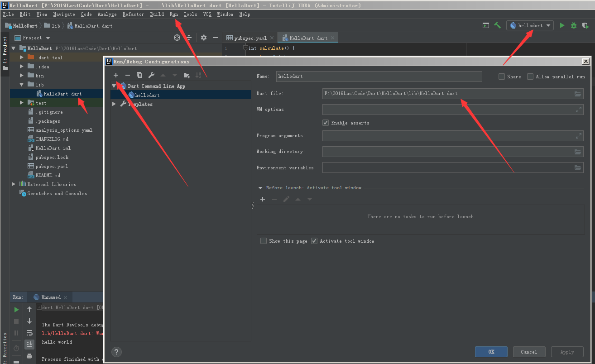Build project with hammer icon
This screenshot has height=364, width=595.
[497, 26]
